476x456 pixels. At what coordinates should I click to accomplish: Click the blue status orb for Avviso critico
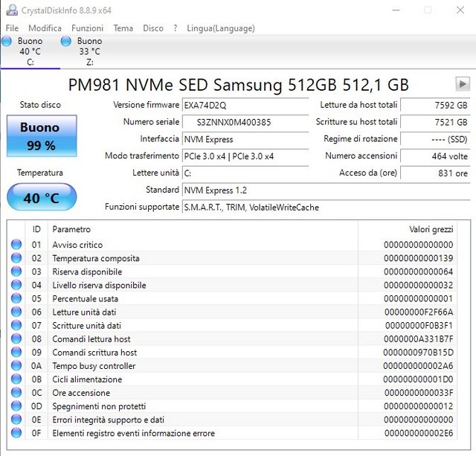coord(16,244)
